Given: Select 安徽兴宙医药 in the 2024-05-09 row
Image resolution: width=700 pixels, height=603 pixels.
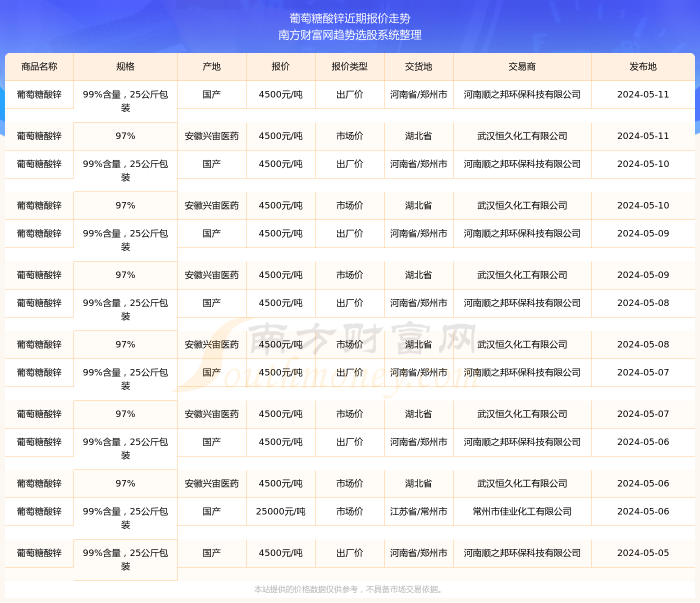Looking at the screenshot, I should coord(211,275).
